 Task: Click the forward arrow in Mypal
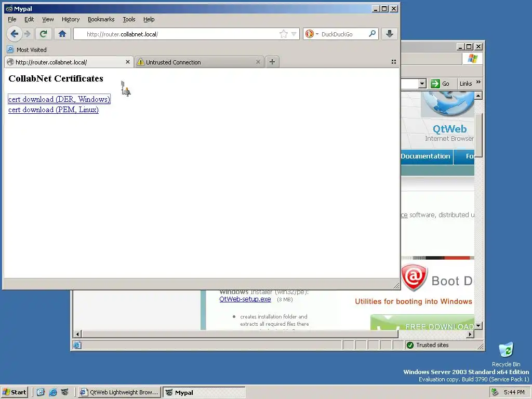pyautogui.click(x=28, y=34)
